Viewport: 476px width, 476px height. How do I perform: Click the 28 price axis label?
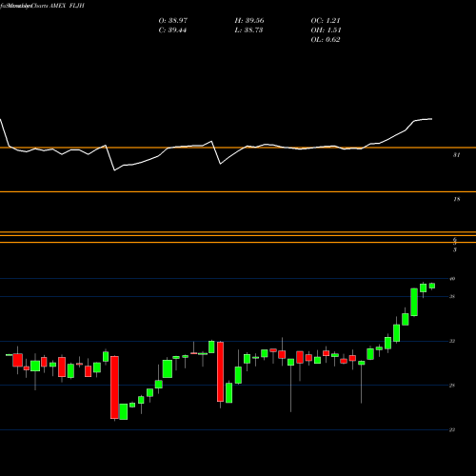click(452, 386)
